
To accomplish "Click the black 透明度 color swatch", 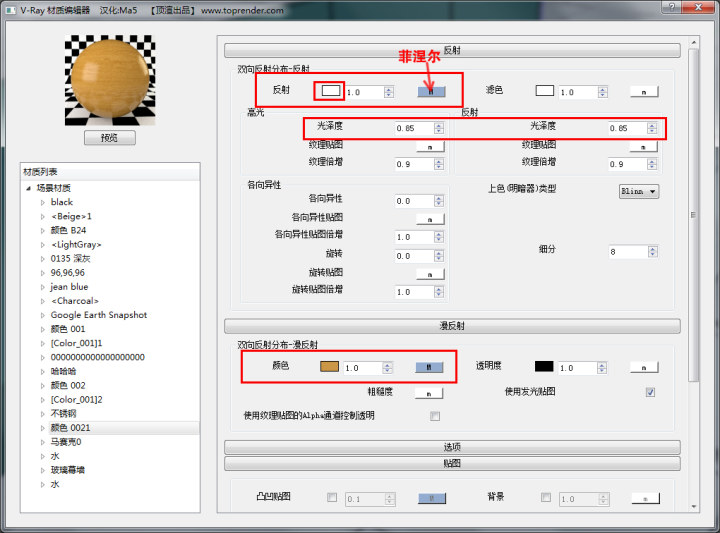I will [544, 366].
